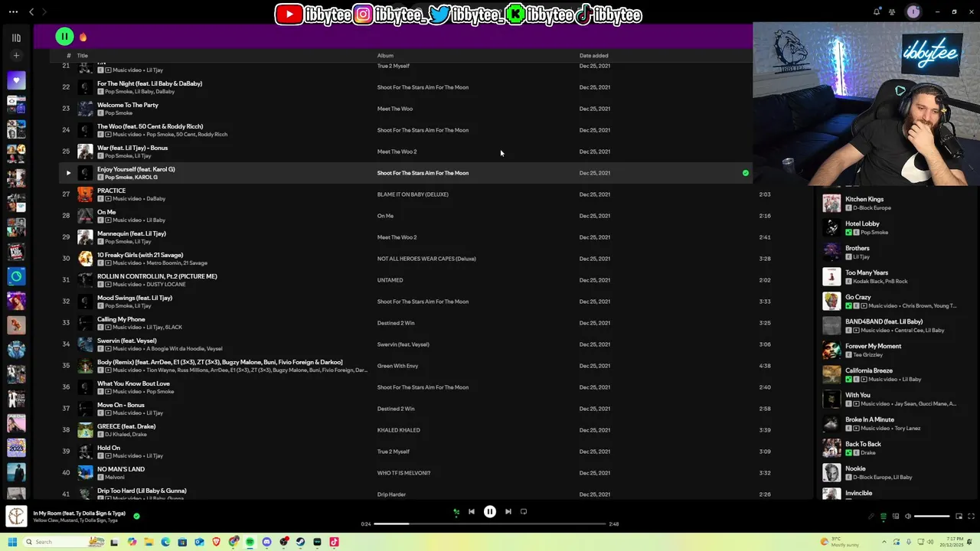Click the Windows taskbar Search box
Viewport: 980px width, 551px height.
point(63,542)
